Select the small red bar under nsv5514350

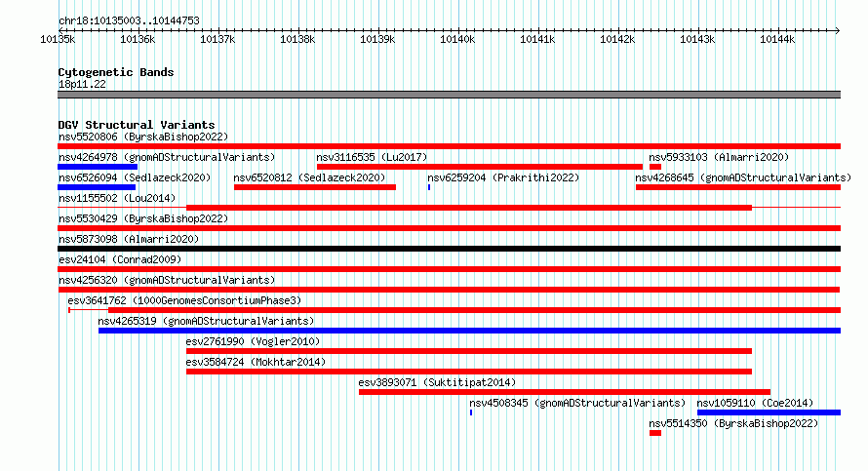click(655, 433)
